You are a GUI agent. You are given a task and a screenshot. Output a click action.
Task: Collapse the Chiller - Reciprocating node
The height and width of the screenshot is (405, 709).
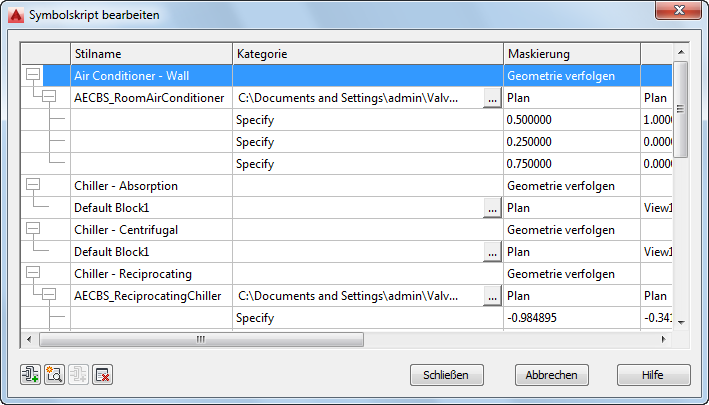33,273
